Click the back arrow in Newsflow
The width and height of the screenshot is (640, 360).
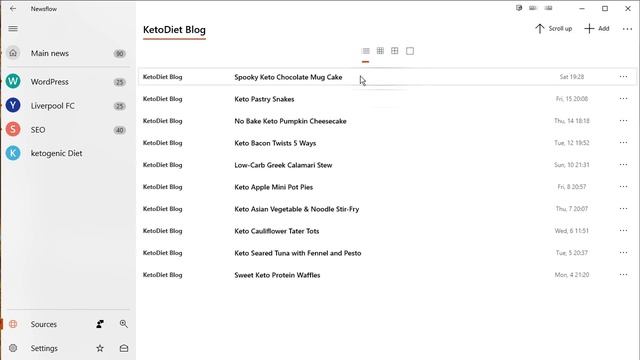click(13, 9)
